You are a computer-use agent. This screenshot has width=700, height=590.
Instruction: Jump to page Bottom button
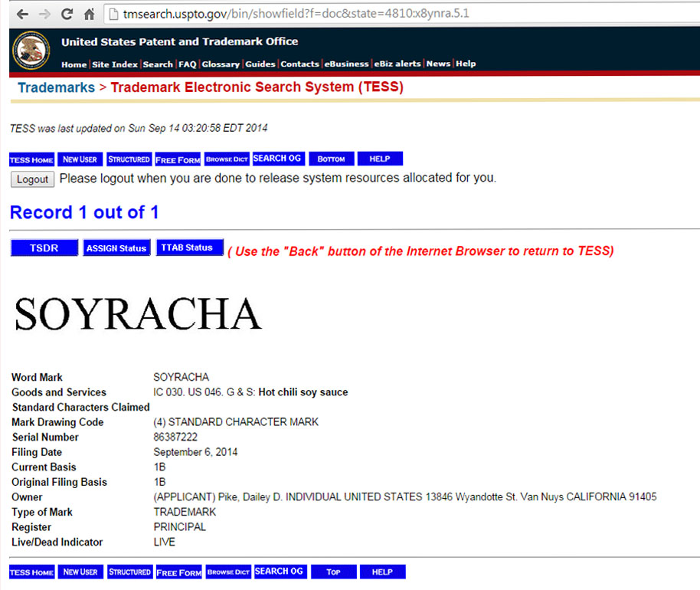click(x=332, y=159)
